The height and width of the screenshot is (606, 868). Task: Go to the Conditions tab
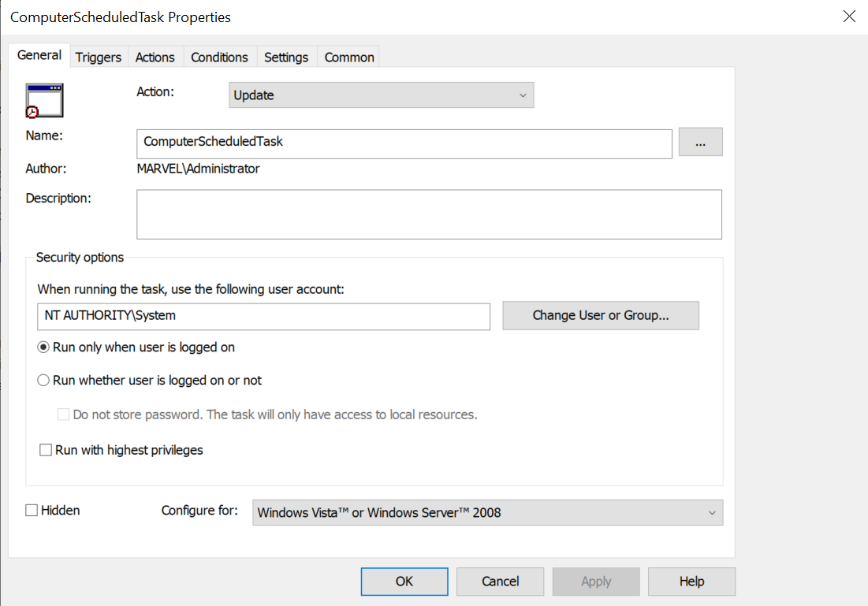(x=219, y=57)
